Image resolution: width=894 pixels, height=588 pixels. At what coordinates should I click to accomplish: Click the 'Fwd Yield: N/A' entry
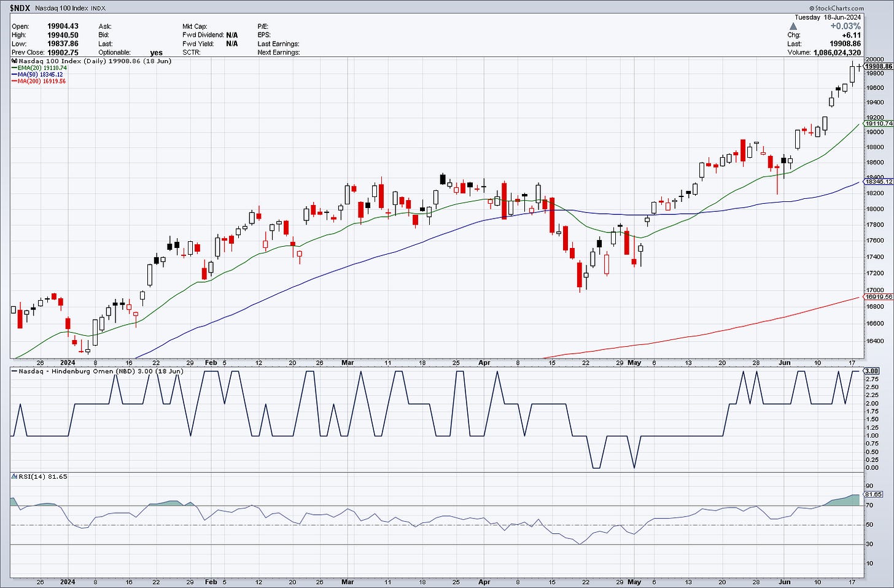click(x=210, y=44)
